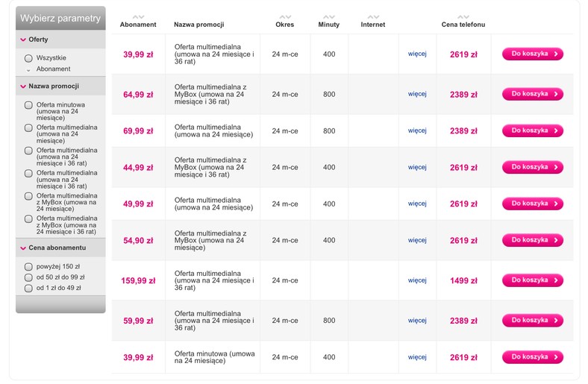Enable od 50 zł do 99 zł filter

point(28,277)
